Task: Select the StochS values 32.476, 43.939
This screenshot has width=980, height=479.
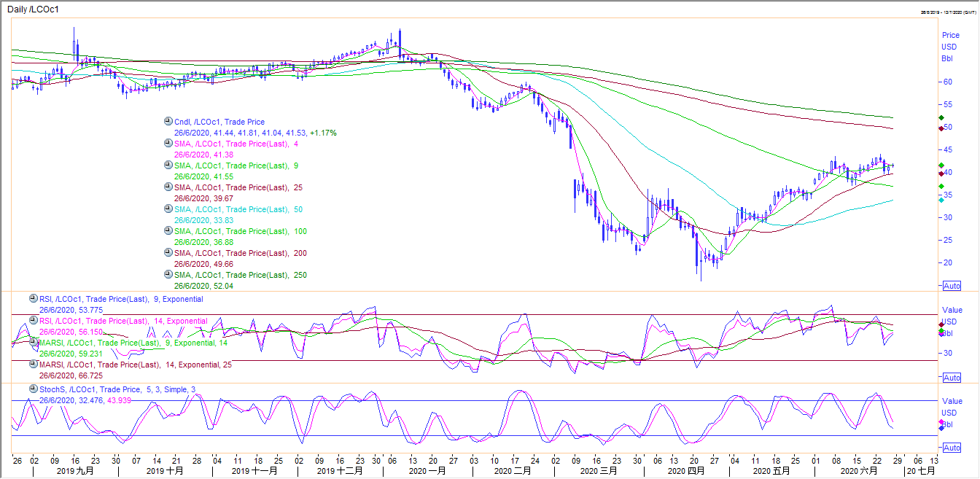Action: coord(85,400)
